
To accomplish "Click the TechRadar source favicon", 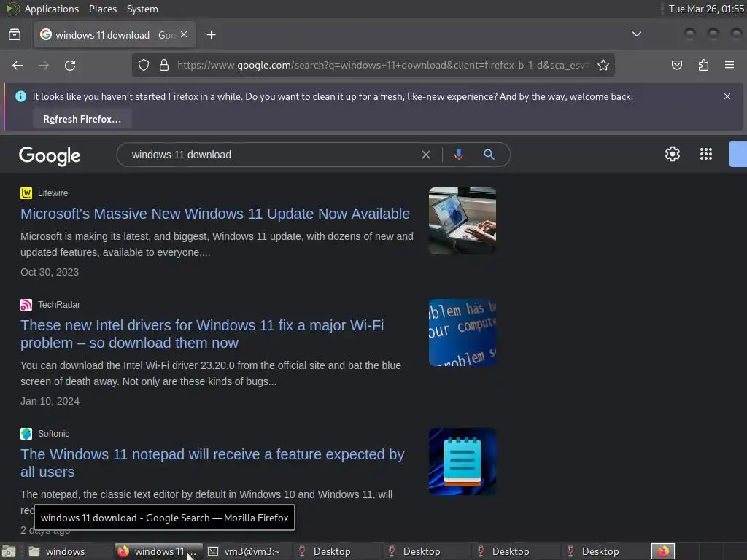I will pyautogui.click(x=26, y=304).
